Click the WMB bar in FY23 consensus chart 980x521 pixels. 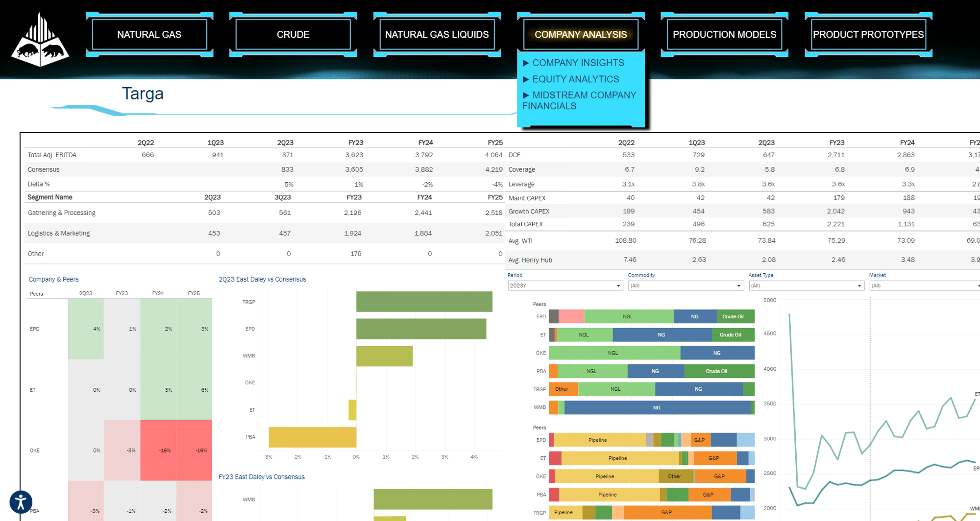coord(433,499)
